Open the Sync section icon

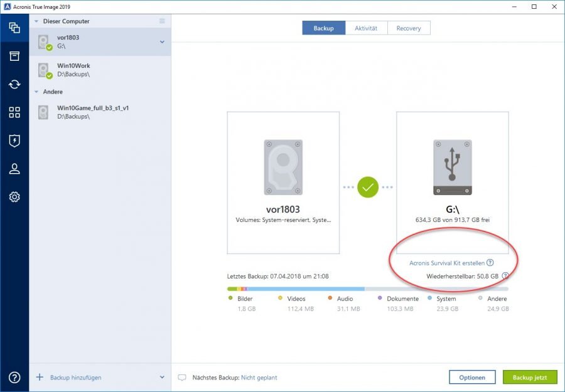14,84
